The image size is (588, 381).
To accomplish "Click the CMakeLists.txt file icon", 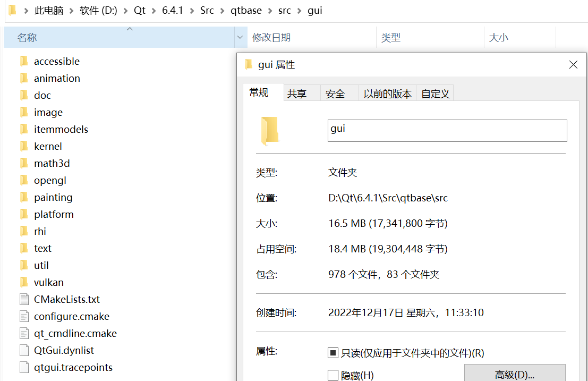I will tap(24, 300).
